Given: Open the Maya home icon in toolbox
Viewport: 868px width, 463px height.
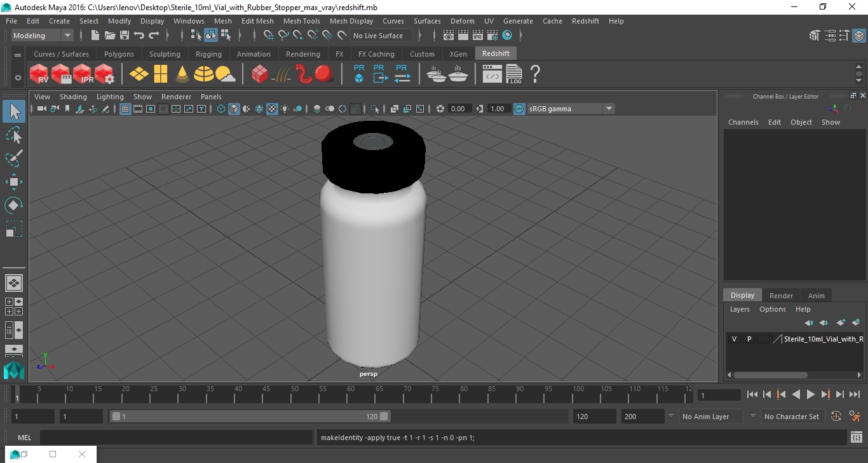Looking at the screenshot, I should pos(14,371).
